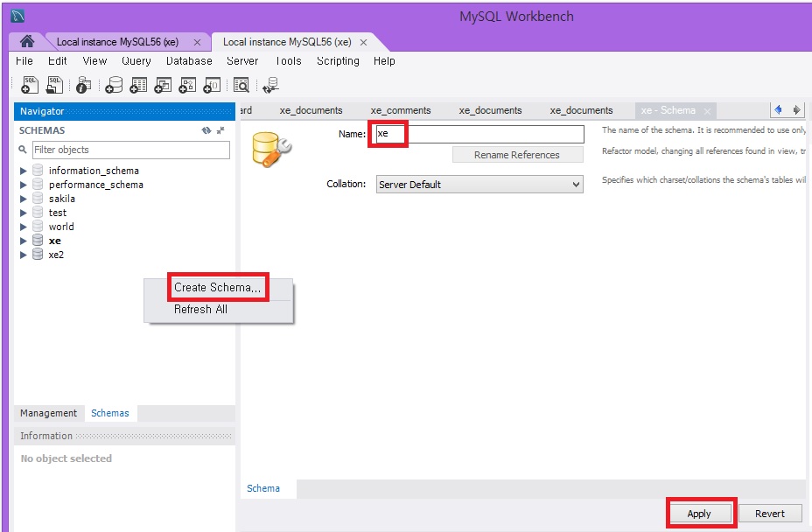Open the schema inspector icon
Image resolution: width=812 pixels, height=532 pixels.
click(x=83, y=85)
